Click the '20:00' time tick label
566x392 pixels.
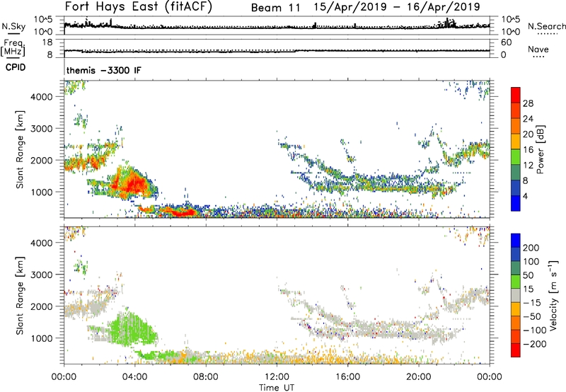pos(419,377)
